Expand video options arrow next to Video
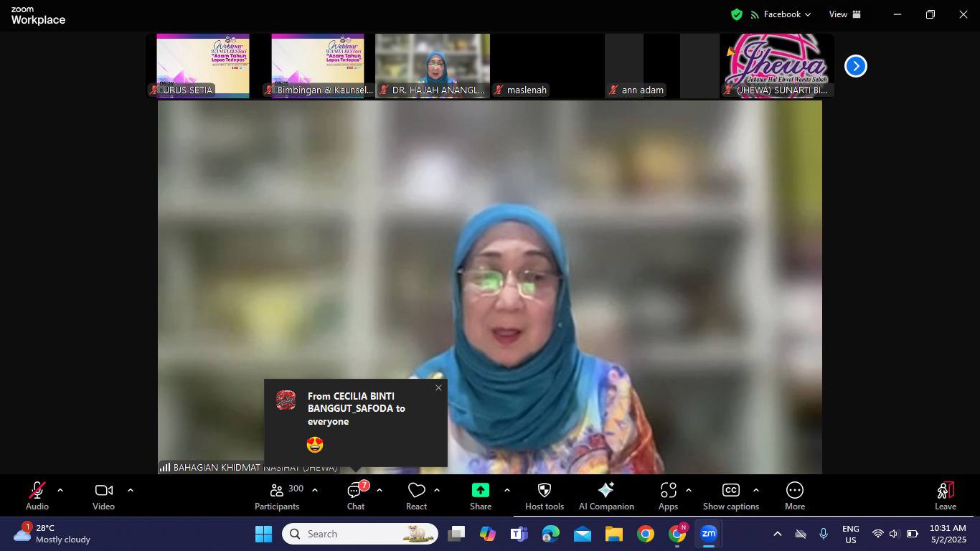Viewport: 980px width, 551px height. (131, 491)
